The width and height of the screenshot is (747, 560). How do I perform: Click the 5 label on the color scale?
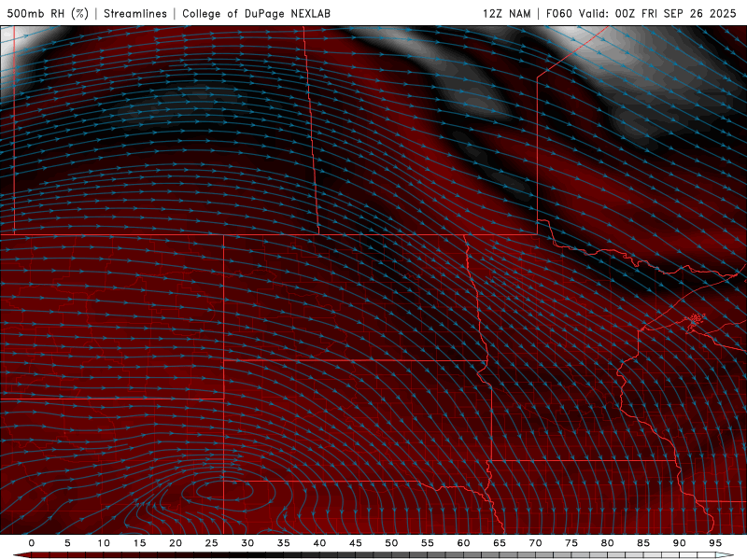(67, 543)
